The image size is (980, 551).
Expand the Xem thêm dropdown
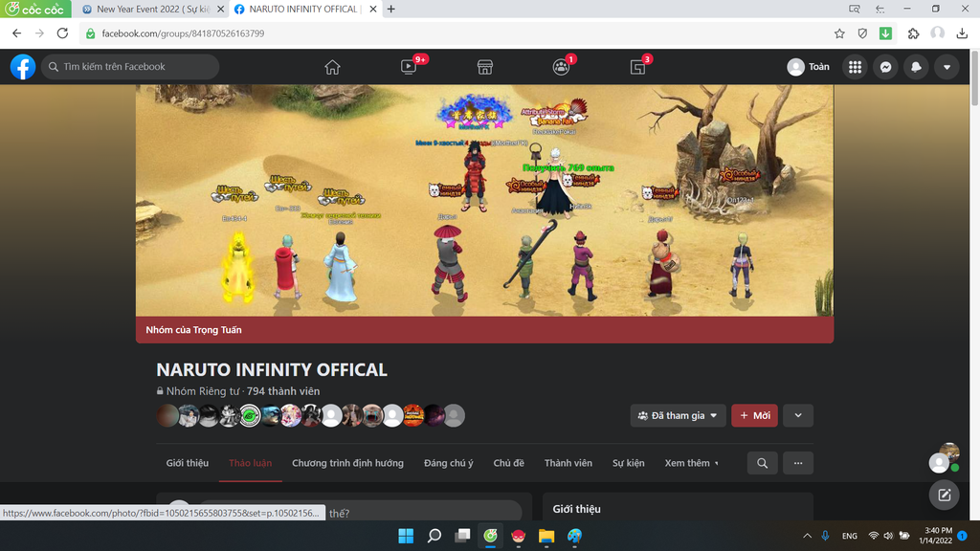point(691,463)
